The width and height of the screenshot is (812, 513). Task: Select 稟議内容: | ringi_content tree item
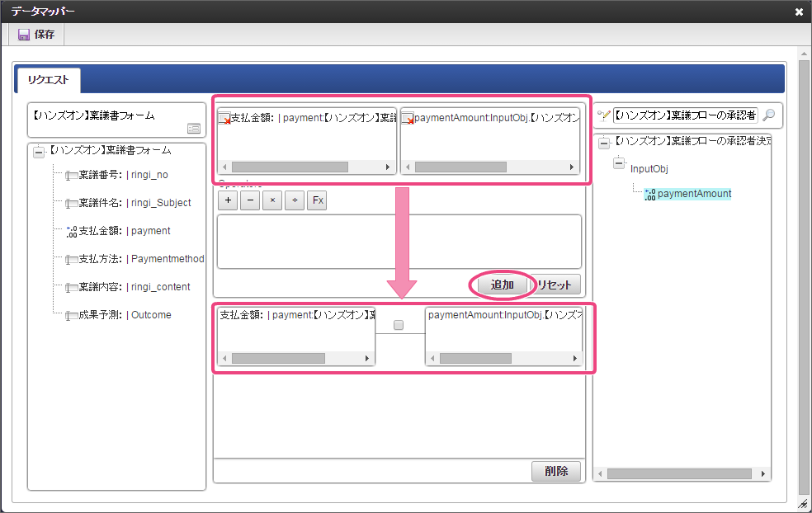(135, 287)
